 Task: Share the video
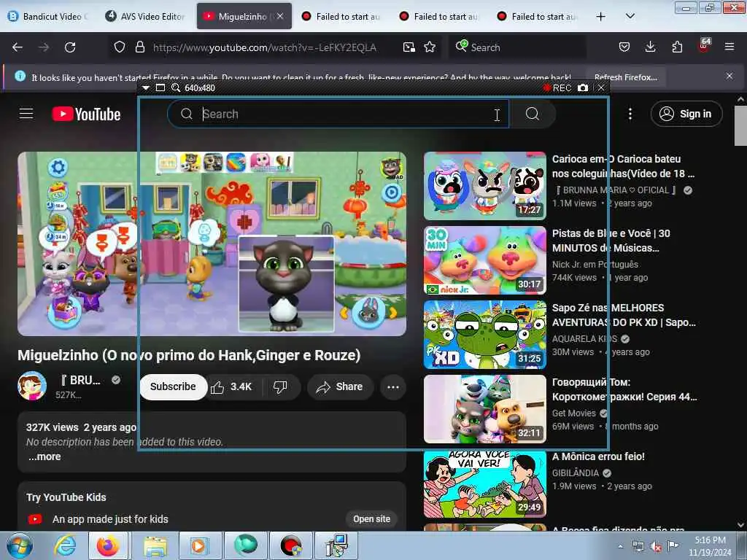coord(339,386)
